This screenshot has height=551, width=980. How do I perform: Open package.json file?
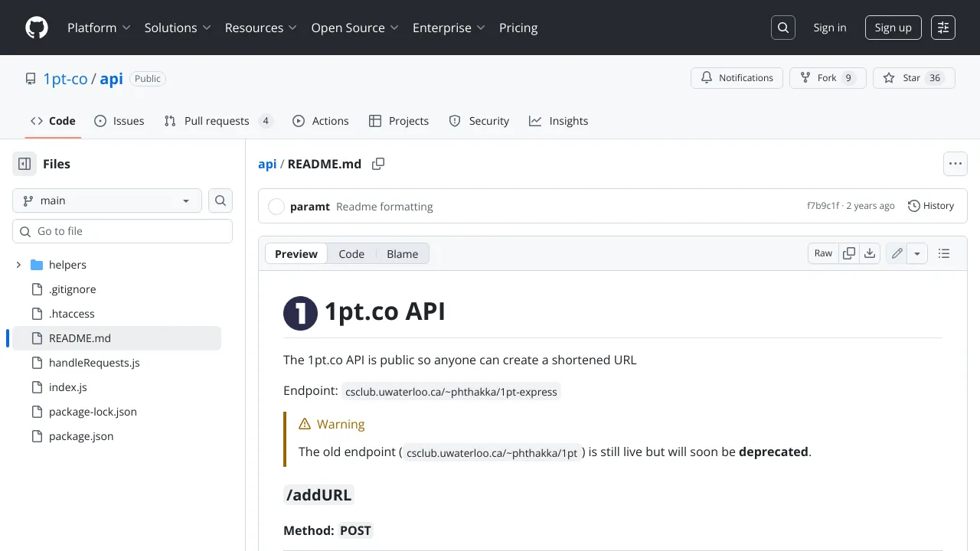(81, 436)
